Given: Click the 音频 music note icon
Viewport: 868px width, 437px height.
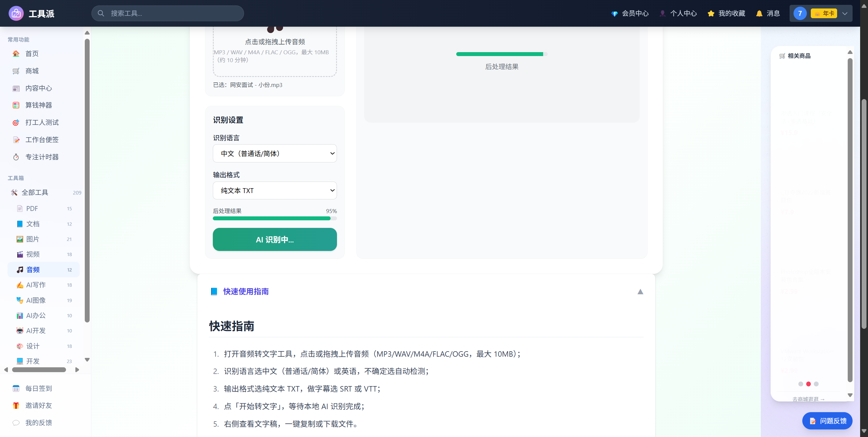Looking at the screenshot, I should 20,270.
